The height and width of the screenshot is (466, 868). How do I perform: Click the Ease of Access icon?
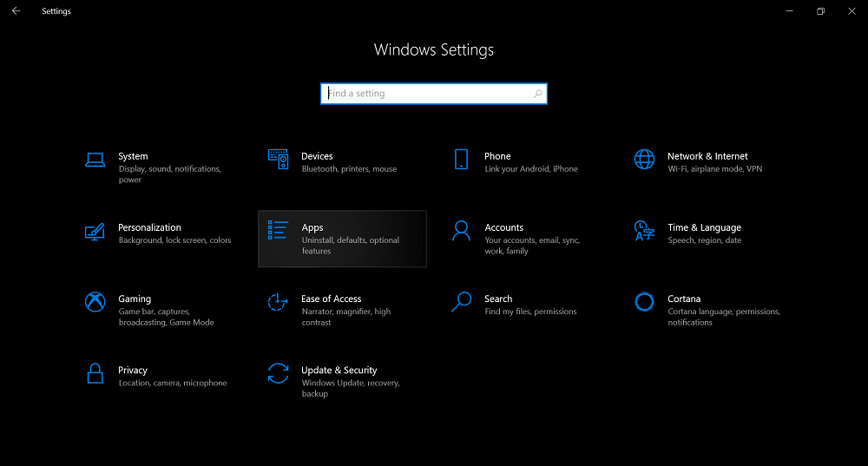278,302
